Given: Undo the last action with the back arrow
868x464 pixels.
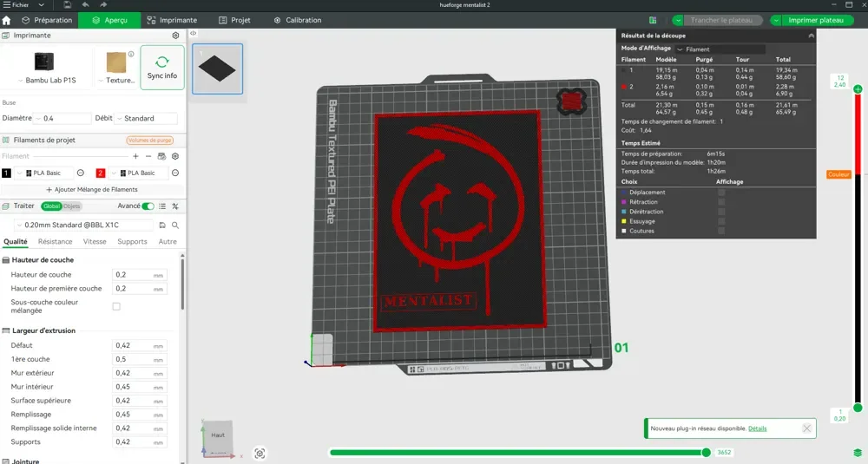Looking at the screenshot, I should (85, 4).
